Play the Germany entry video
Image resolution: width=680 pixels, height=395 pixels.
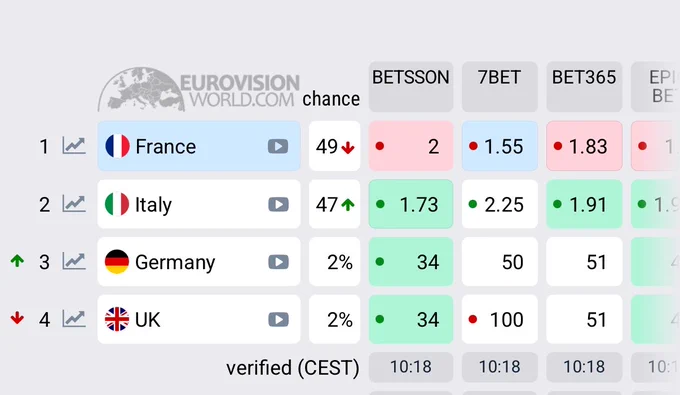pos(278,262)
